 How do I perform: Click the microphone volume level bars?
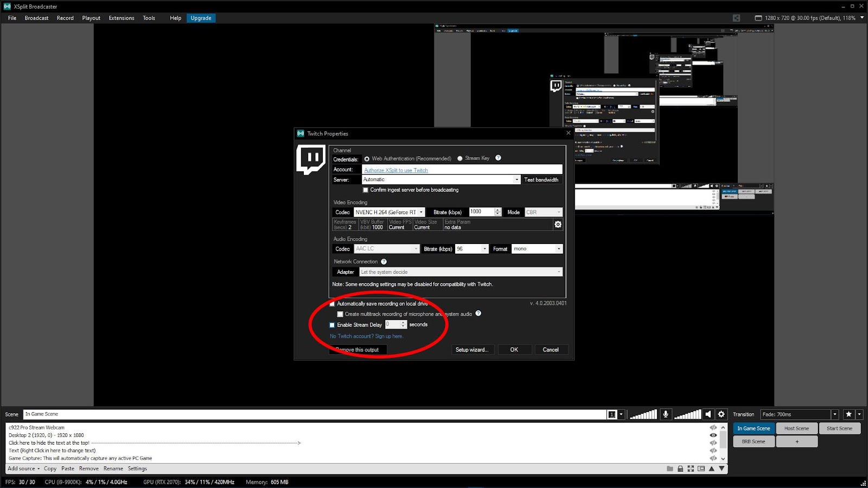[643, 414]
